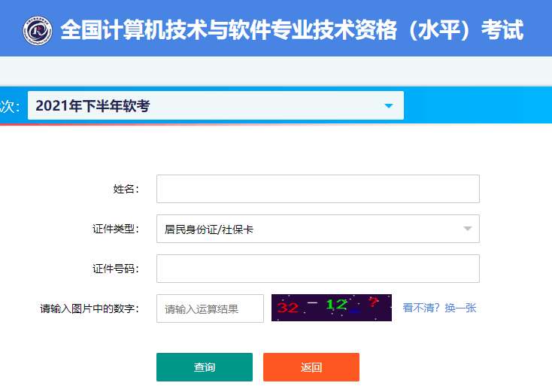
Task: Click the 全国计算机技术与软件专业技术资格 header title
Action: point(291,31)
